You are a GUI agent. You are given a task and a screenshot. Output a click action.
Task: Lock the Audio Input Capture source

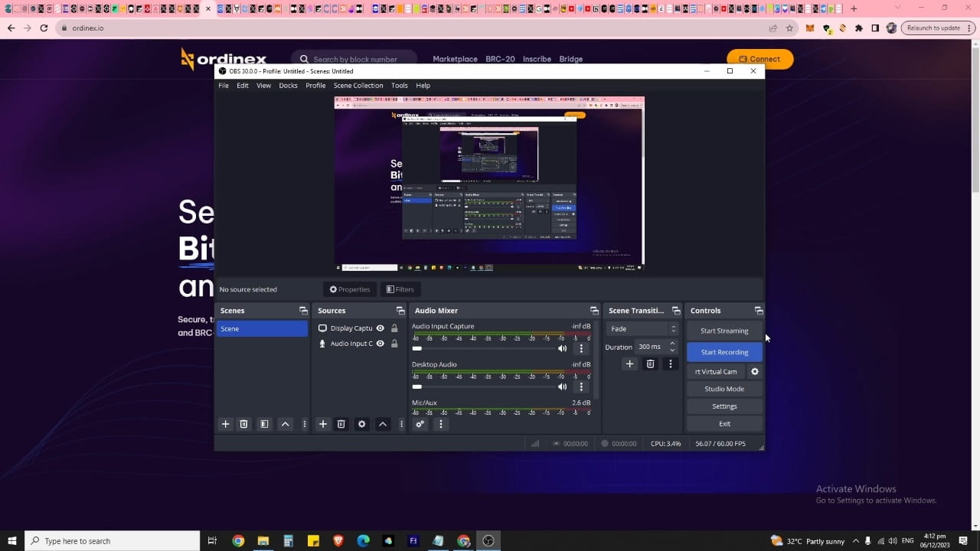coord(394,344)
